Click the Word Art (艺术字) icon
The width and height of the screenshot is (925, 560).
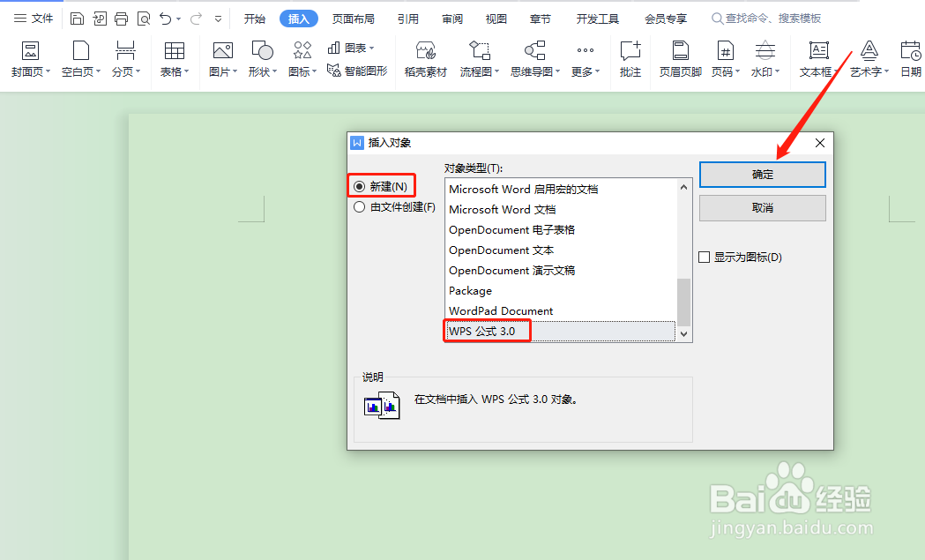[x=869, y=51]
